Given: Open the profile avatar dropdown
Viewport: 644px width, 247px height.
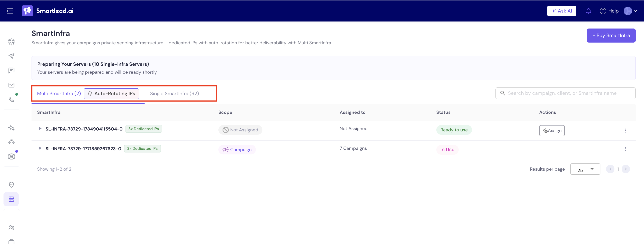Looking at the screenshot, I should pyautogui.click(x=630, y=11).
